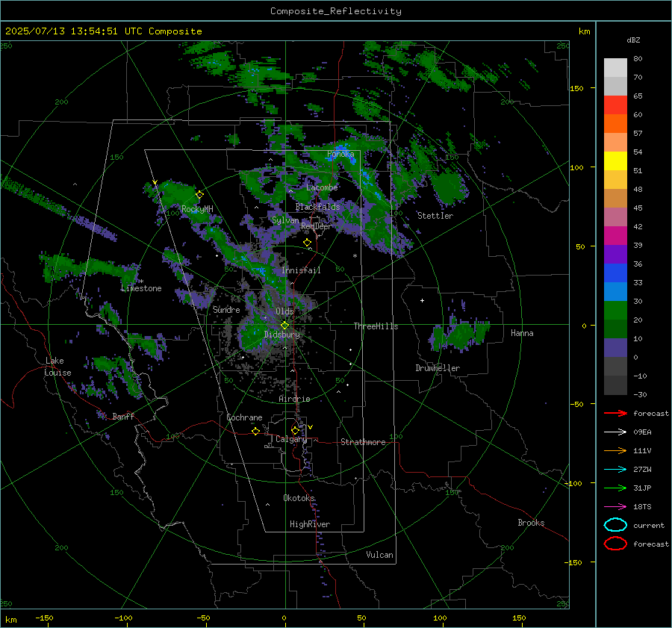This screenshot has width=672, height=628.
Task: Click the Strathmore town label
Action: tap(364, 442)
